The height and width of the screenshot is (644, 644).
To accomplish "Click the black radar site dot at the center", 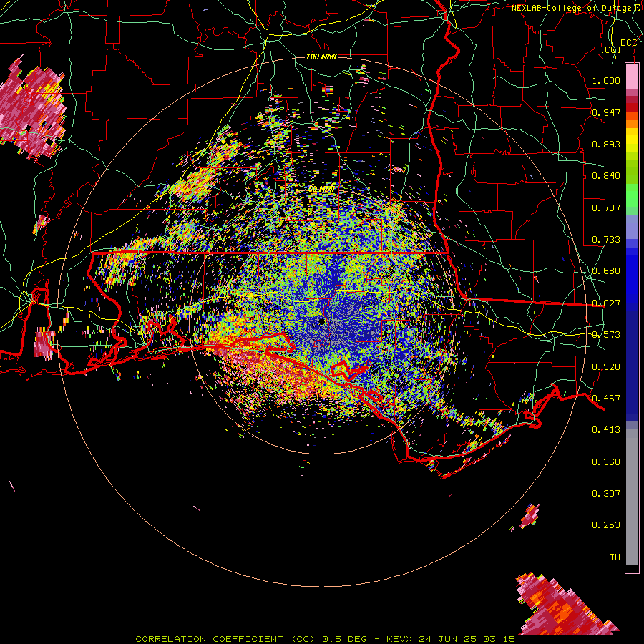I will pyautogui.click(x=321, y=321).
